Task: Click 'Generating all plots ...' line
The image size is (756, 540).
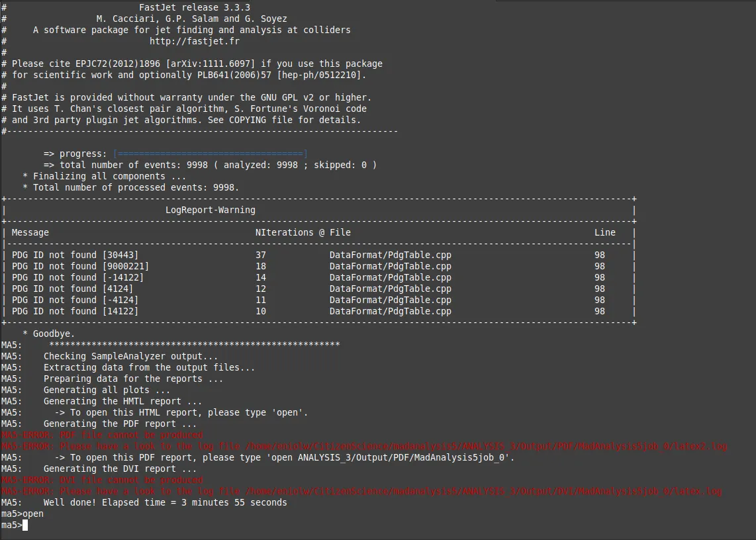Action: click(107, 390)
